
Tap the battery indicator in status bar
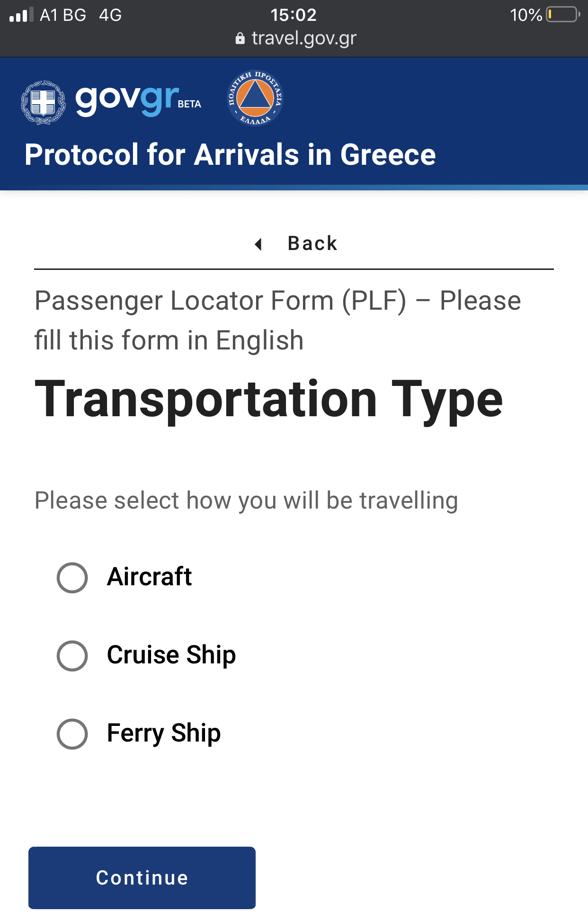pyautogui.click(x=562, y=15)
